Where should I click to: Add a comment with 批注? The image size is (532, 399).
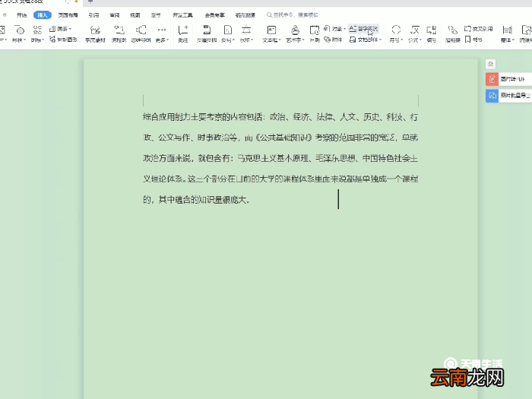183,33
